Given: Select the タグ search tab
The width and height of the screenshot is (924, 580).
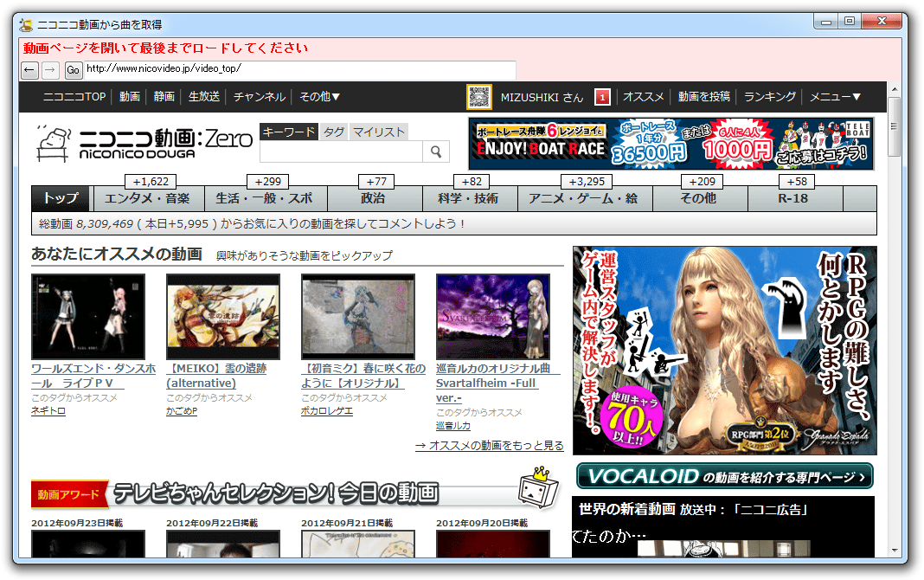Looking at the screenshot, I should [x=334, y=132].
